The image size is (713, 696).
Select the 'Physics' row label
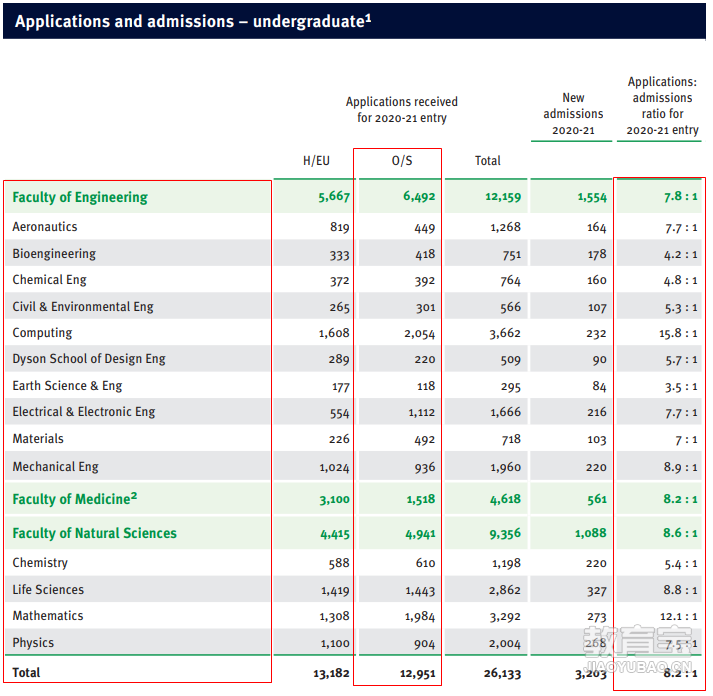[33, 643]
